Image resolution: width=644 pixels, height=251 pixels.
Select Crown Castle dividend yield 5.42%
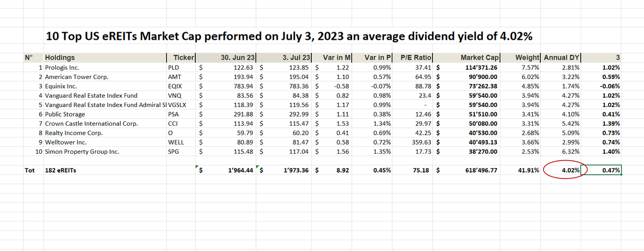pos(571,123)
